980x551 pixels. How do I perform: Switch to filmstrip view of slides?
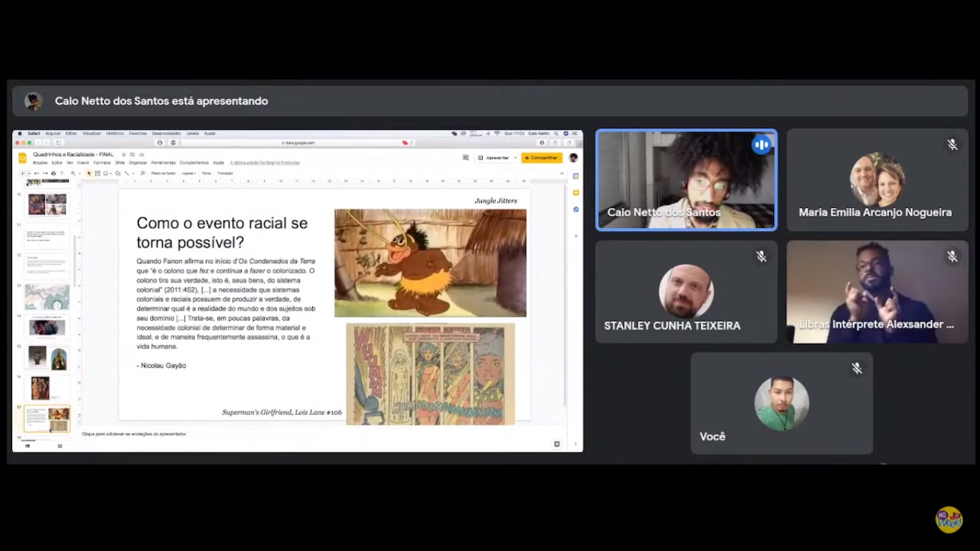28,446
